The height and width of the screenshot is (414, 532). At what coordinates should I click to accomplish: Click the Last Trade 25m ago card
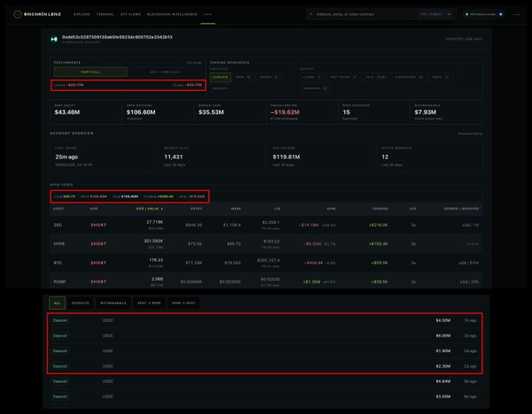coord(103,157)
